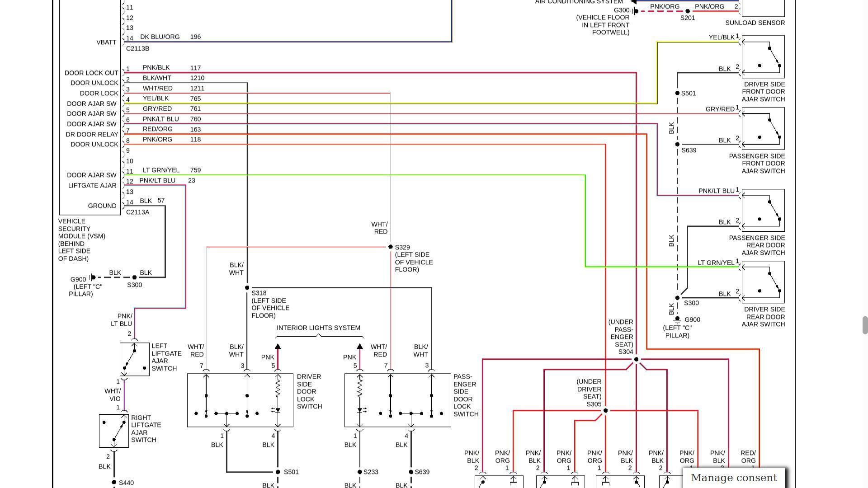The height and width of the screenshot is (488, 868).
Task: Click the Manage consent button
Action: tap(734, 478)
